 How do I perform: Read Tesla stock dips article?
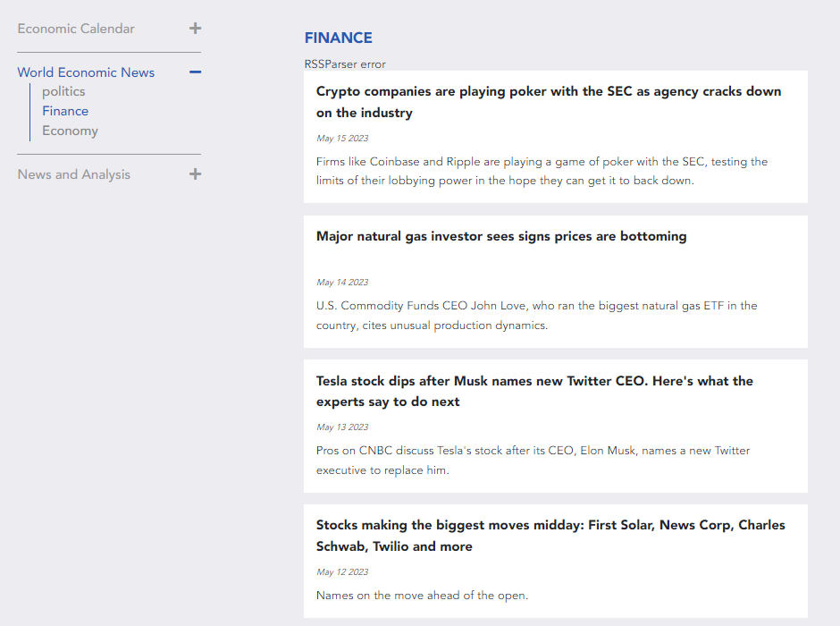point(534,392)
